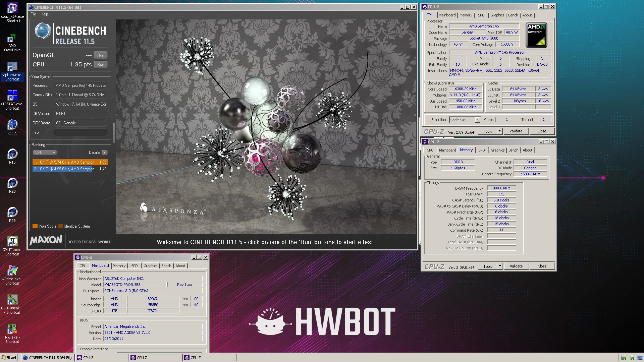The height and width of the screenshot is (362, 644).
Task: Click the CPU-Z Mainboard window title icon
Action: pos(78,257)
